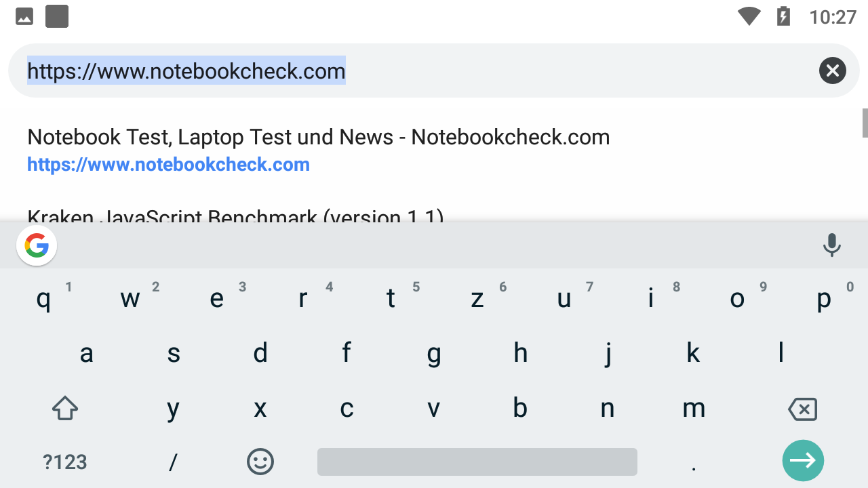The image size is (868, 488).
Task: Select the Kraken JavaScript Benchmark suggestion
Action: coord(235,216)
